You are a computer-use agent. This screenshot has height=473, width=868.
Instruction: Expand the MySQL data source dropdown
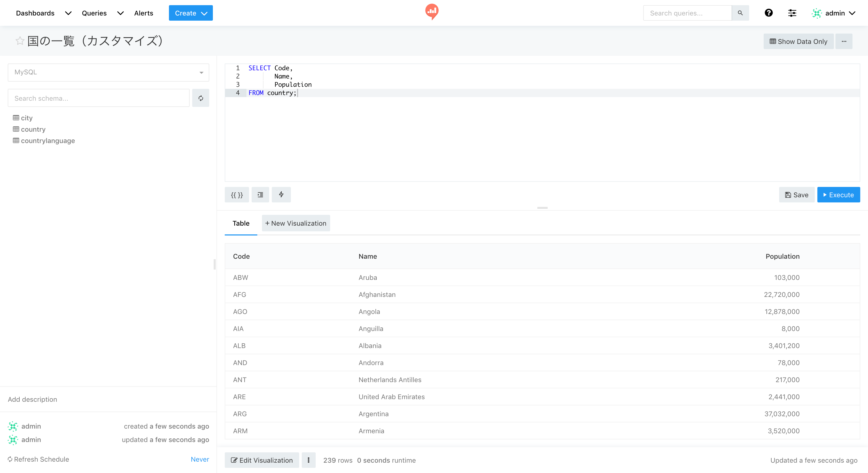(x=108, y=72)
